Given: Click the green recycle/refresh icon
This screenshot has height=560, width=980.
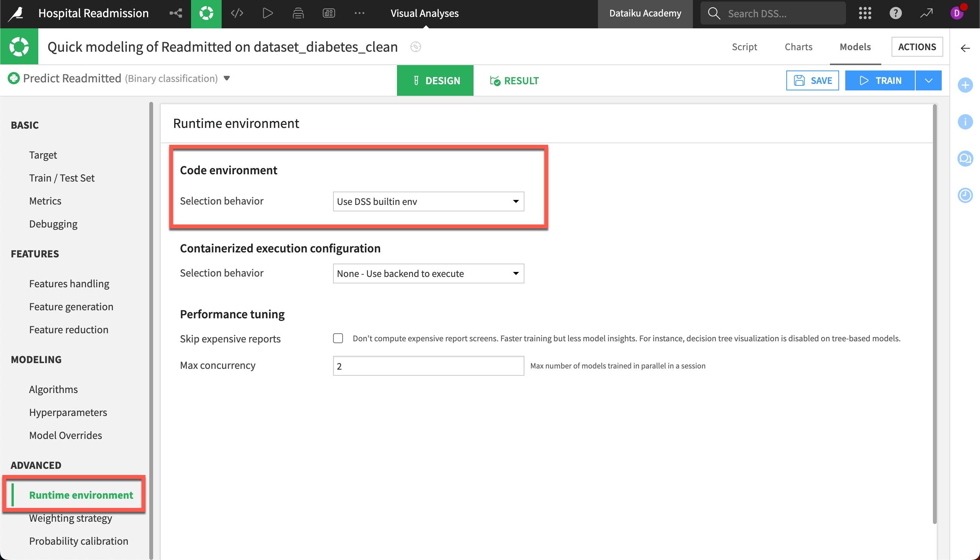Looking at the screenshot, I should tap(207, 13).
